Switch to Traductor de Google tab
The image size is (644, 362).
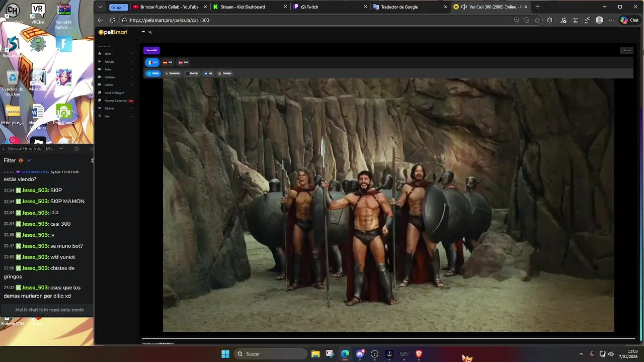[x=410, y=7]
